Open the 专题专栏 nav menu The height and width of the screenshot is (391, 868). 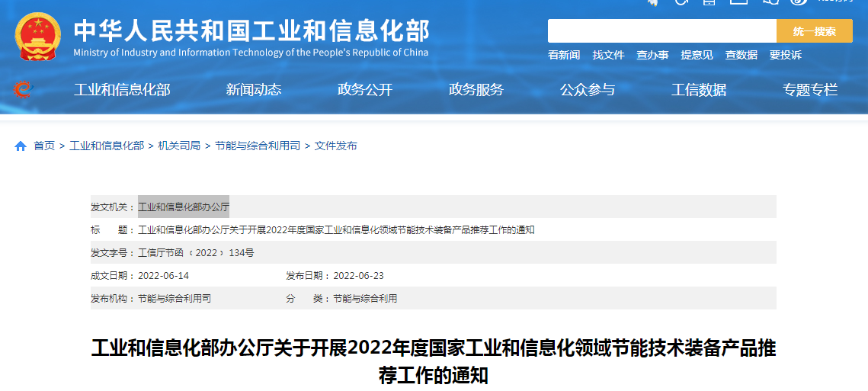(810, 90)
